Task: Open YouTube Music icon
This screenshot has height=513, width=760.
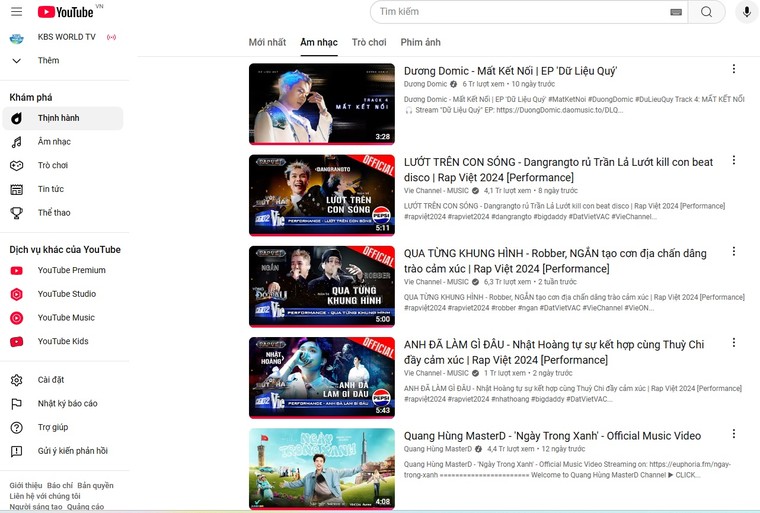Action: pyautogui.click(x=16, y=318)
